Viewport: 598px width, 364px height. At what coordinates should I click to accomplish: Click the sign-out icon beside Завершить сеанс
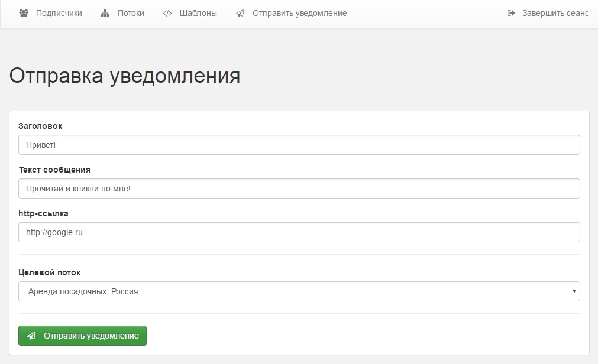coord(512,13)
